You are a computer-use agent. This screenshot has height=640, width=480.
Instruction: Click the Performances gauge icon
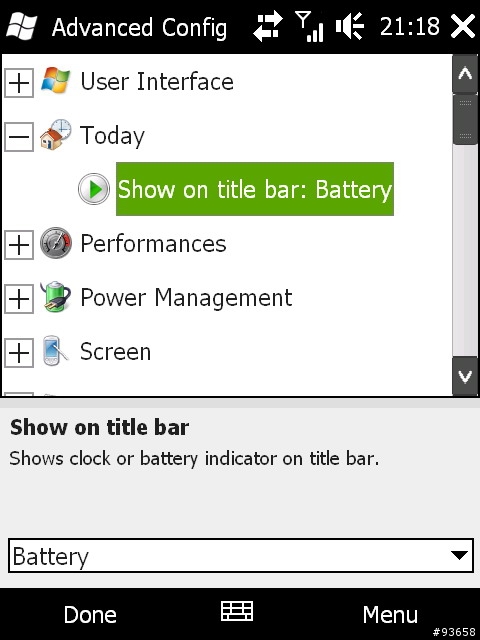click(x=56, y=243)
